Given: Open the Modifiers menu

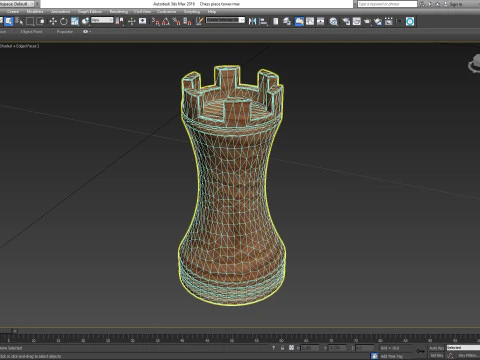Looking at the screenshot, I should pyautogui.click(x=35, y=12).
